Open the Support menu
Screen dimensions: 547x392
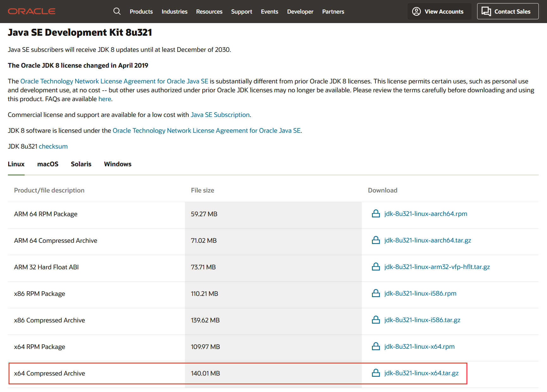point(241,12)
